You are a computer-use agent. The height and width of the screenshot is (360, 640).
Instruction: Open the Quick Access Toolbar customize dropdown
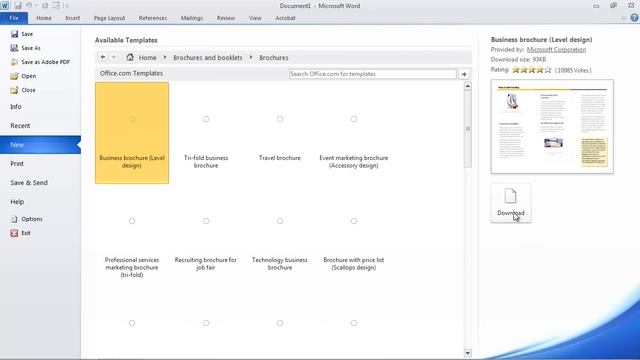pos(67,6)
